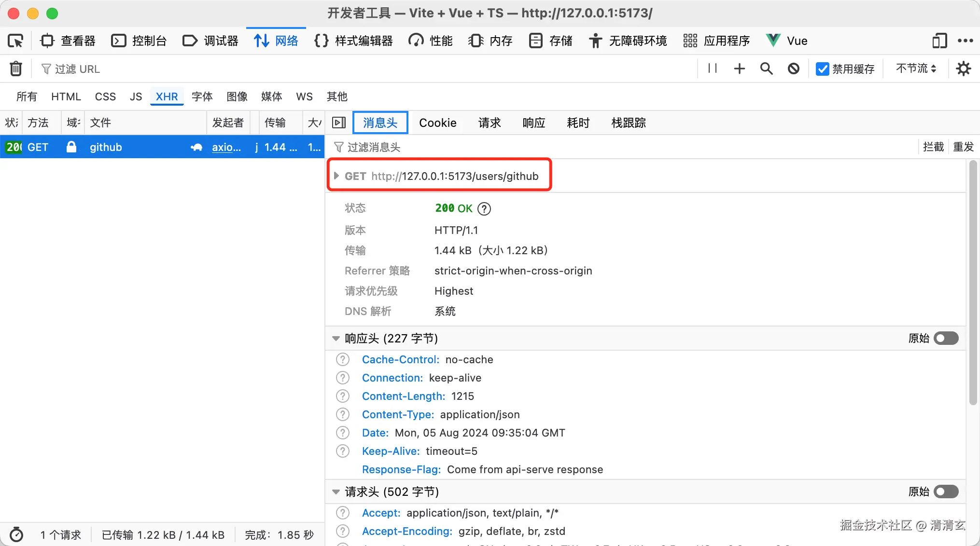Collapse the 响应头 section
This screenshot has height=546, width=980.
(x=336, y=338)
